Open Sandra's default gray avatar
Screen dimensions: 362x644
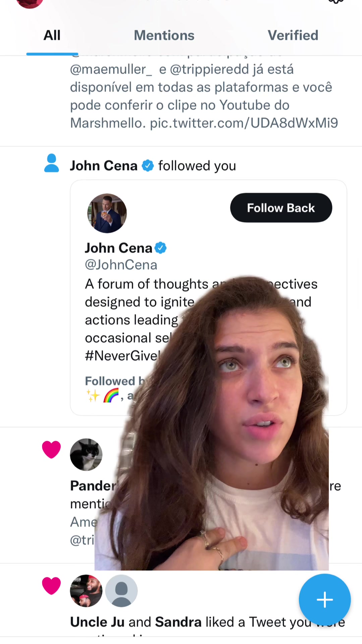[x=121, y=591]
